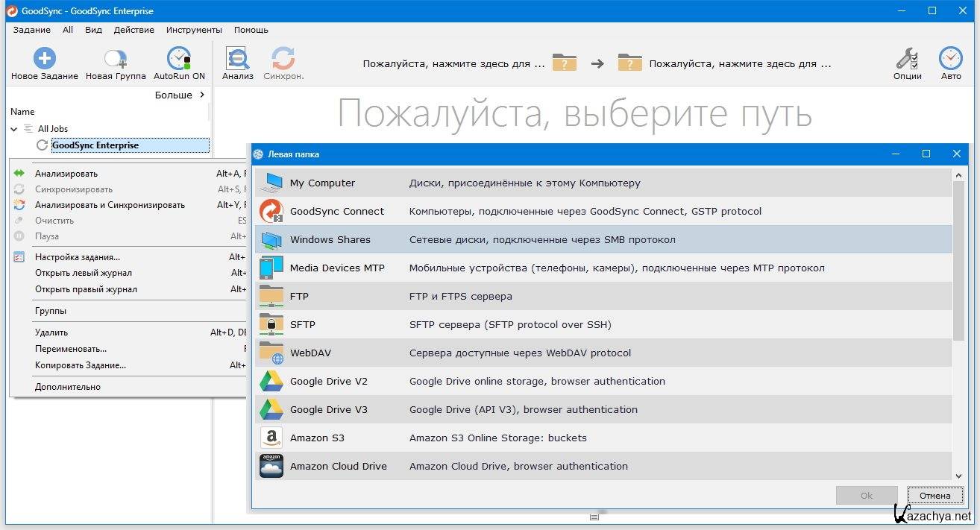
Task: Click the Отмена button
Action: click(x=935, y=495)
